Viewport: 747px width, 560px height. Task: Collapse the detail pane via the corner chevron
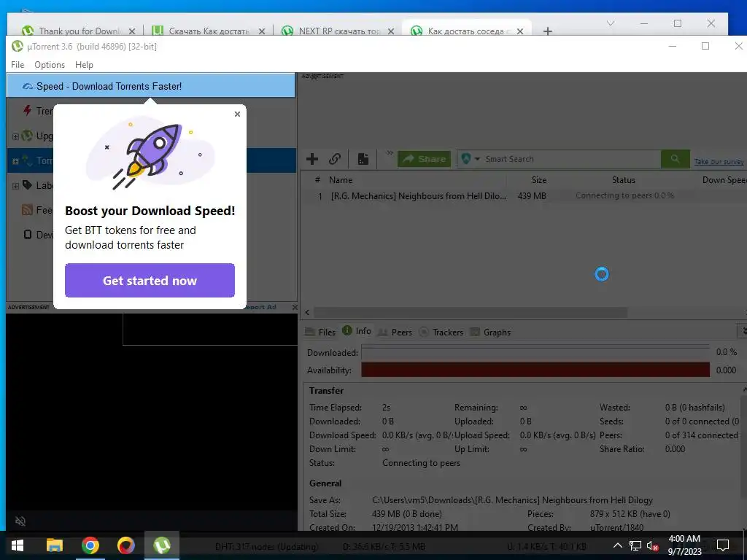[x=743, y=331]
